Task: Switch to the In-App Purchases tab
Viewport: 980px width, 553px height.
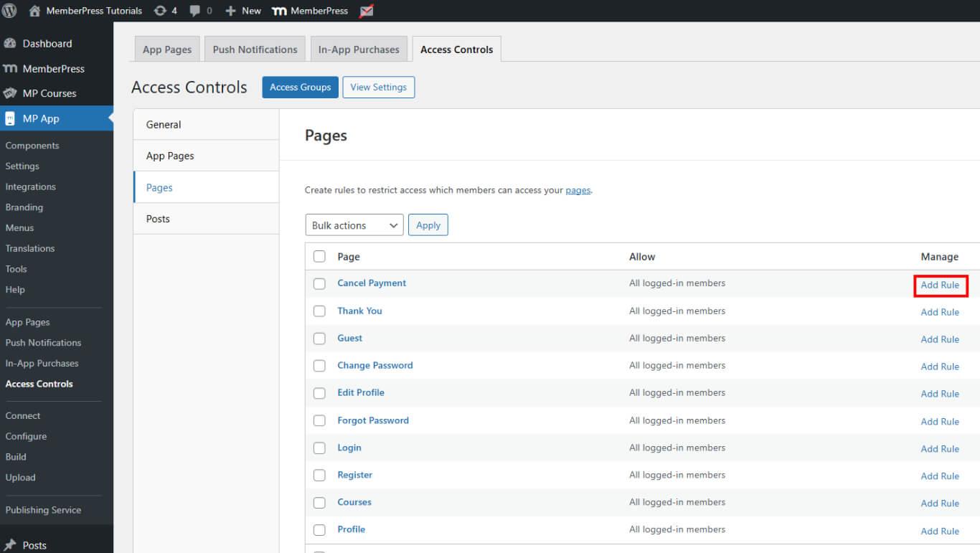Action: point(359,49)
